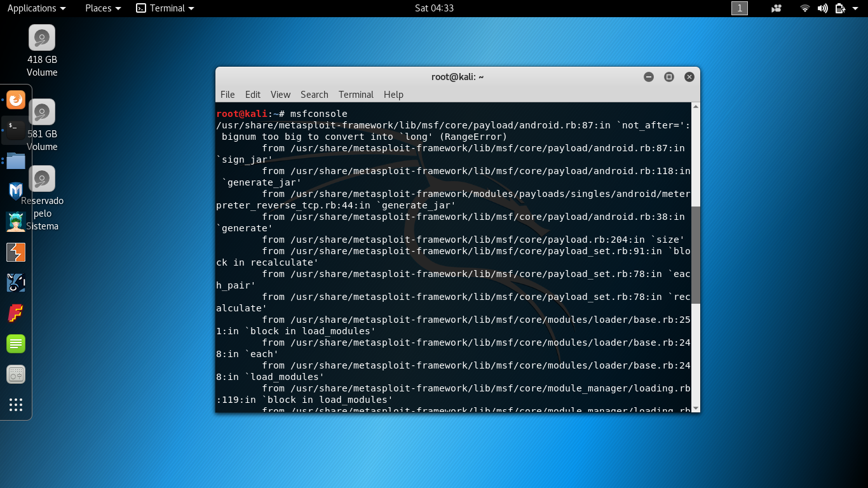The height and width of the screenshot is (488, 868).
Task: Open Burp Suite from the dock
Action: click(16, 252)
